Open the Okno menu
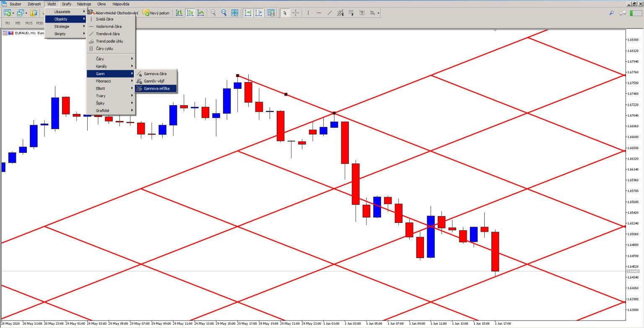The width and height of the screenshot is (644, 328). click(101, 4)
